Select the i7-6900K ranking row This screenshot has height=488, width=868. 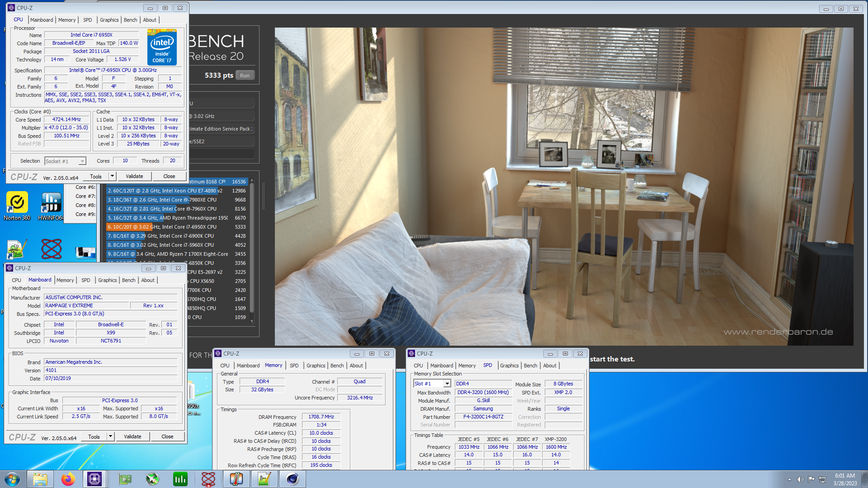177,236
